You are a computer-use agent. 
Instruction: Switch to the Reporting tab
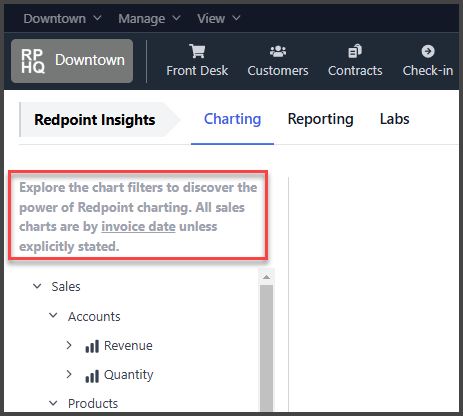coord(320,119)
